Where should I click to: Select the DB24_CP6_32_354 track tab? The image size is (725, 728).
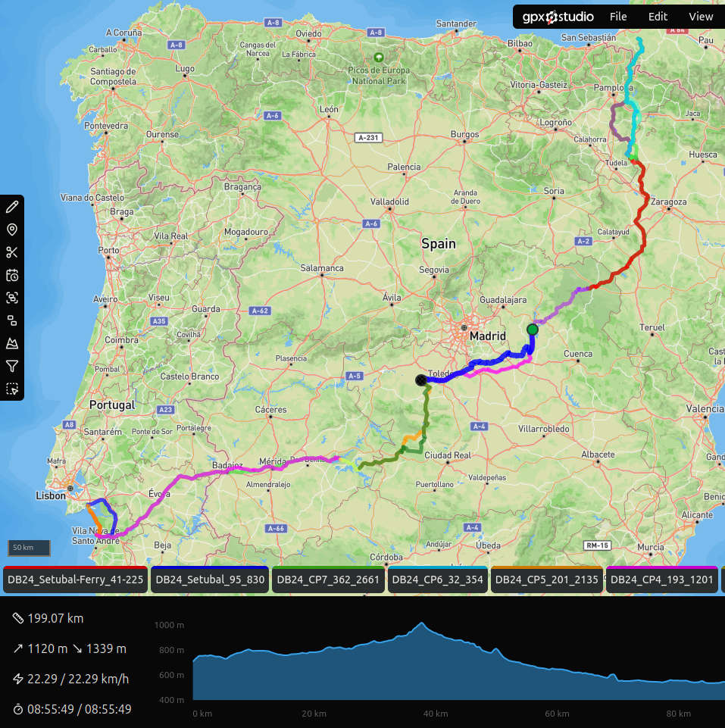coord(438,580)
